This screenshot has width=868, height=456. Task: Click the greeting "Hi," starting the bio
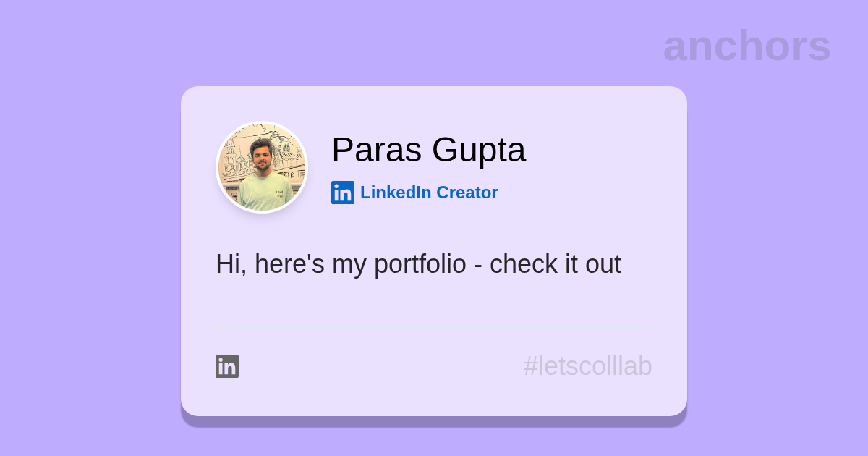[231, 265]
